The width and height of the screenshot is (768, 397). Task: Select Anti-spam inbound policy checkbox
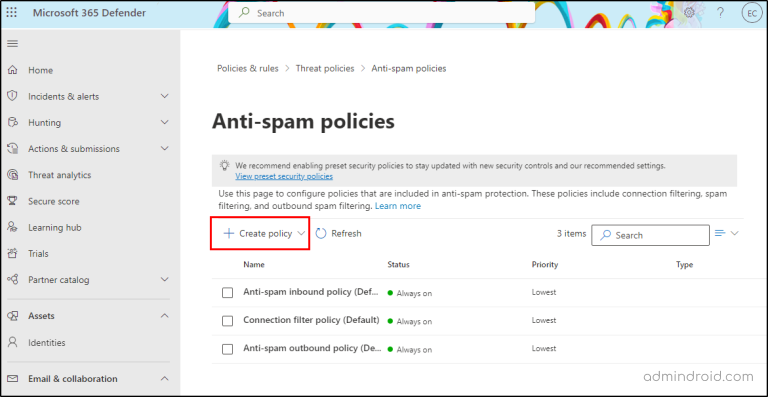[227, 293]
